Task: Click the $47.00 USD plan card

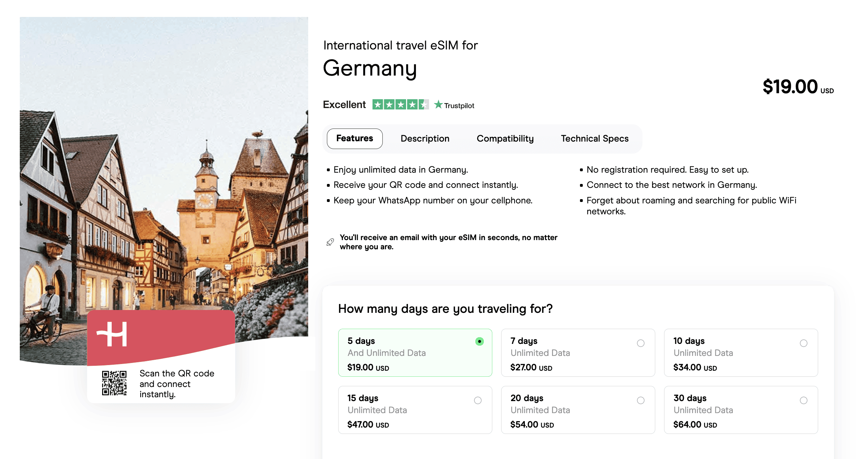Action: point(415,410)
